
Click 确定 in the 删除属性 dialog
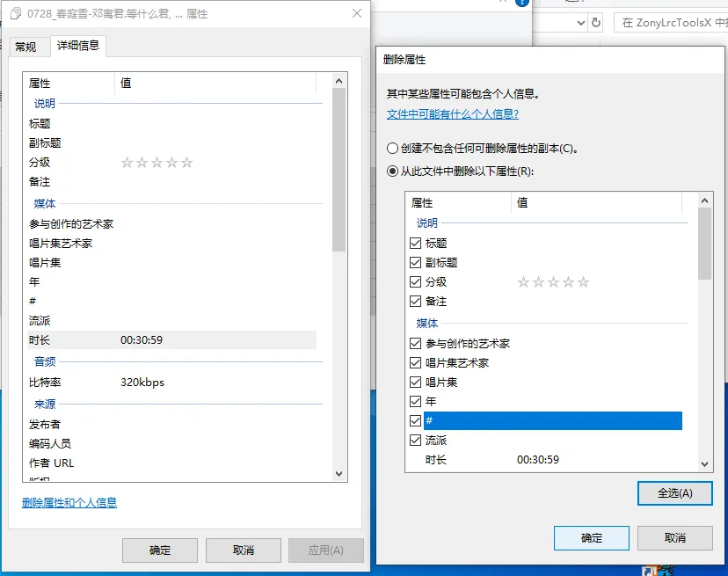591,538
